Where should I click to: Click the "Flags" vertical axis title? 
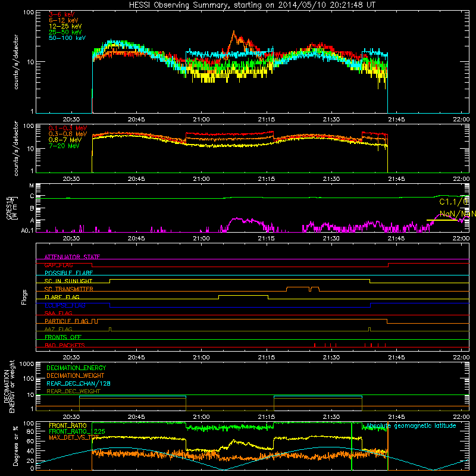[x=24, y=297]
